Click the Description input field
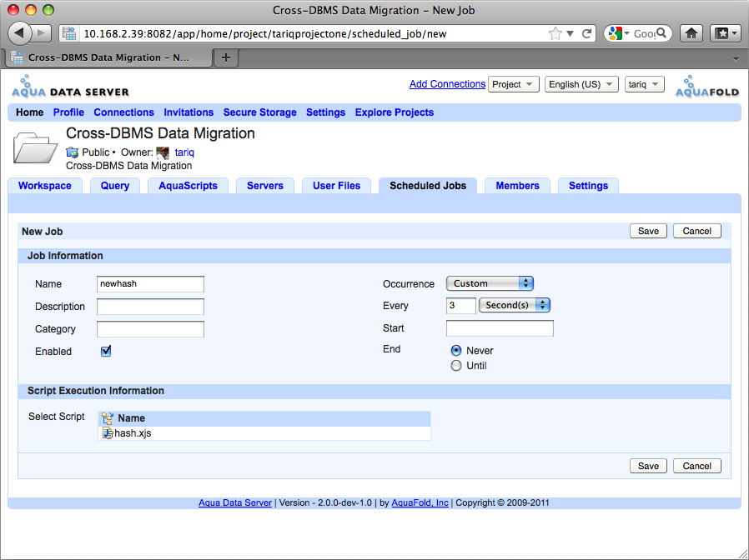This screenshot has height=560, width=749. (150, 307)
